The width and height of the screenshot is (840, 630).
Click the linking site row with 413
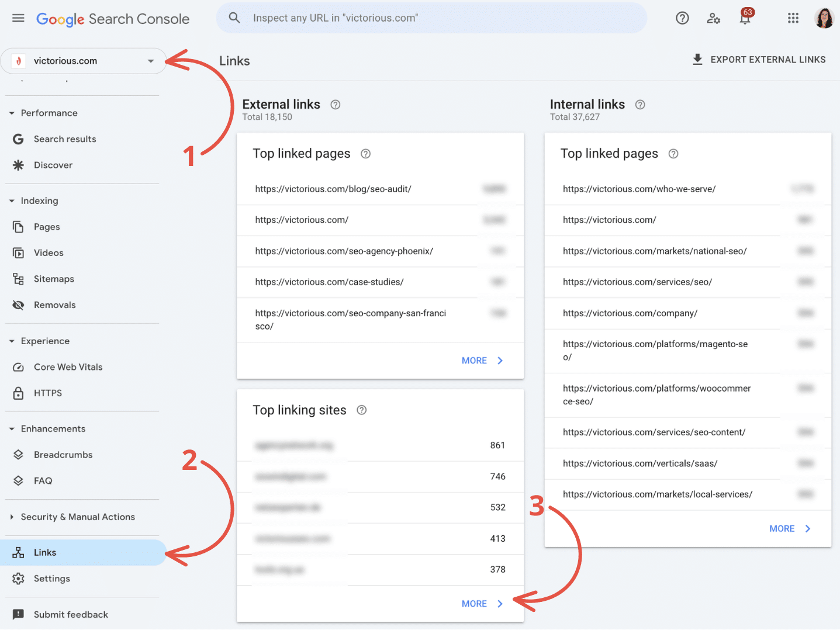380,539
